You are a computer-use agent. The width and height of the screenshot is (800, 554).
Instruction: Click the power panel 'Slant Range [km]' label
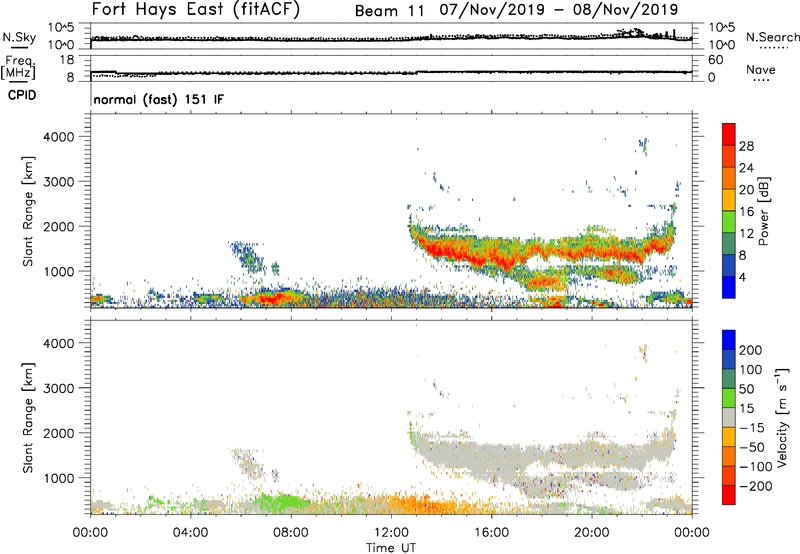(x=28, y=211)
